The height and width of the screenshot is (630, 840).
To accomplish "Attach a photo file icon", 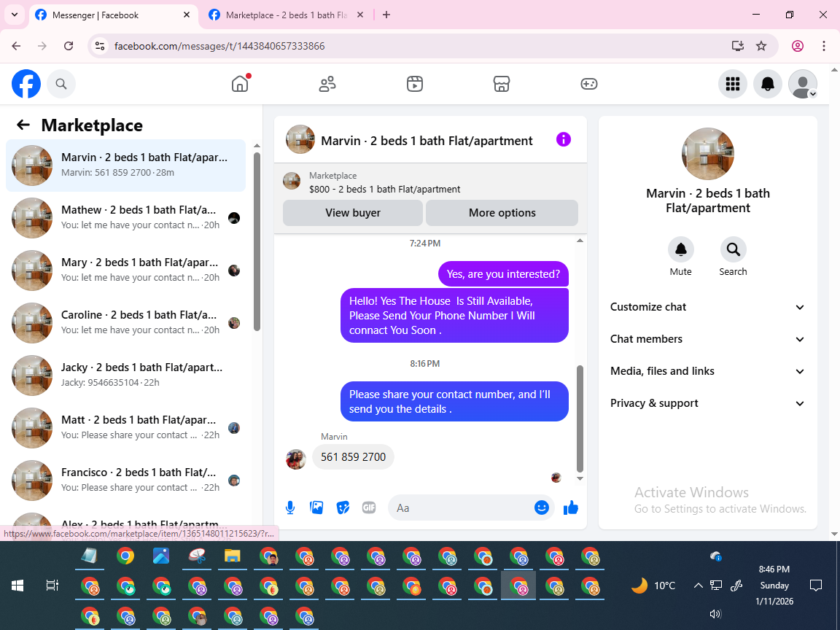I will (316, 507).
